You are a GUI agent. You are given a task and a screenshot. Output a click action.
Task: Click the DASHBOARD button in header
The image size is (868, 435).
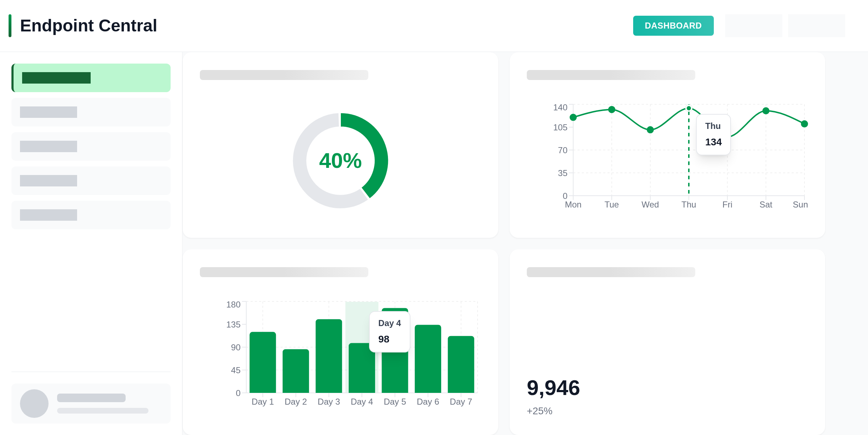673,26
